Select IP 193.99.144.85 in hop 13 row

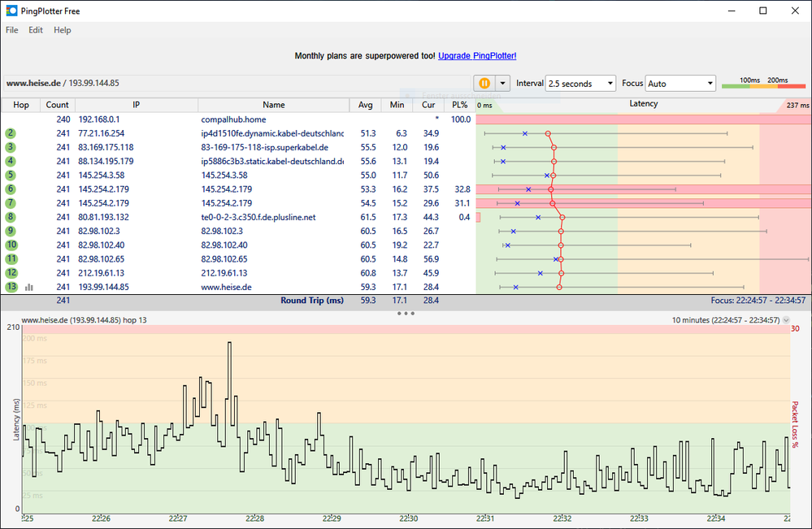pyautogui.click(x=103, y=287)
